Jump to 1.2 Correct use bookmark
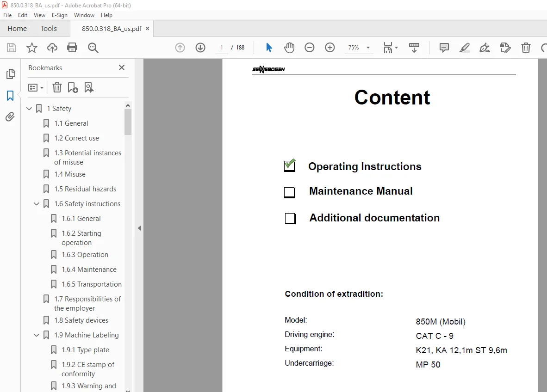The image size is (547, 392). pos(76,138)
